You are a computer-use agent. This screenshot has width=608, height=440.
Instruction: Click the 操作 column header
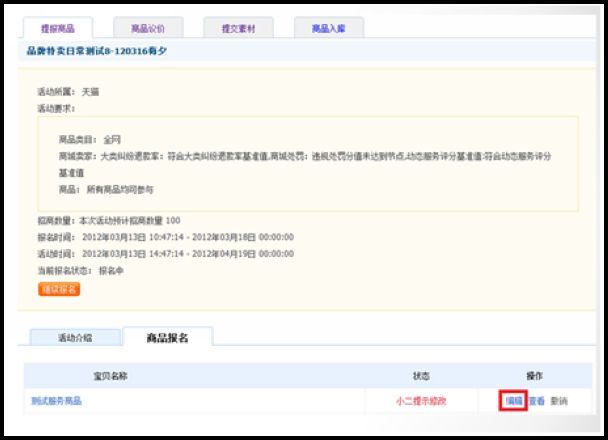pyautogui.click(x=535, y=376)
